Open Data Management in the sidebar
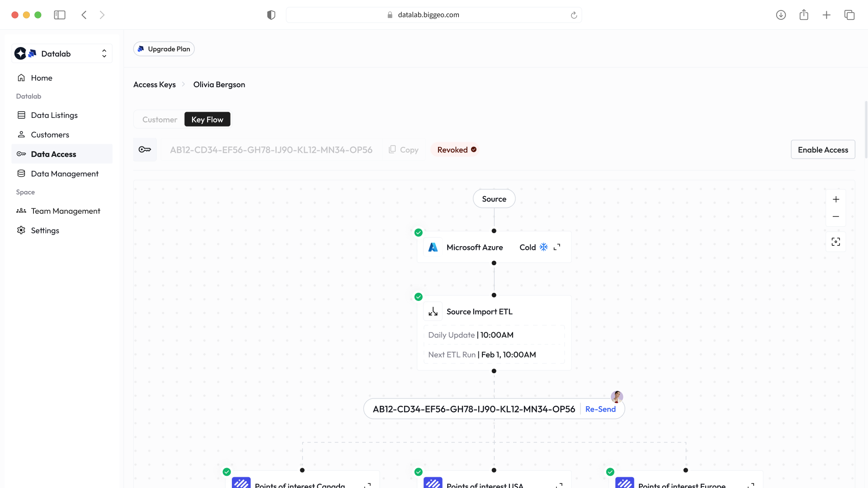Screen dimensions: 868x488 click(62, 174)
